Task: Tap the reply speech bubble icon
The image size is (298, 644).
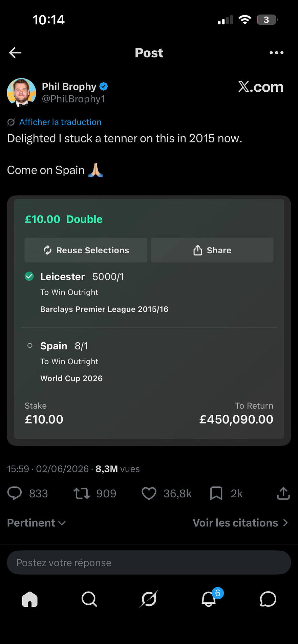Action: coord(15,493)
